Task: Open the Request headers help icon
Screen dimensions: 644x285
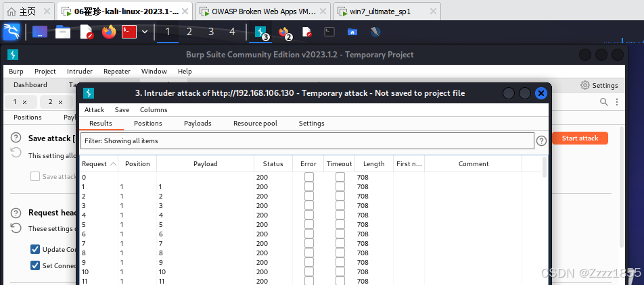Action: tap(16, 213)
